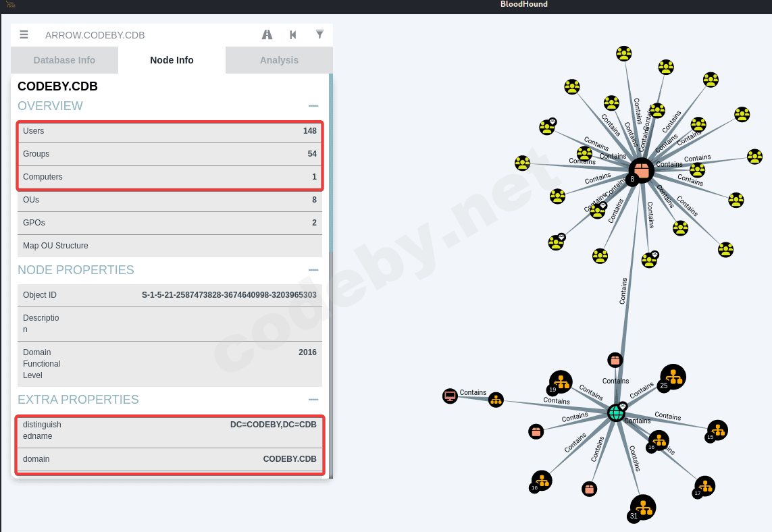Viewport: 772px width, 532px height.
Task: Select the leftmost group node in the graph
Action: point(522,163)
